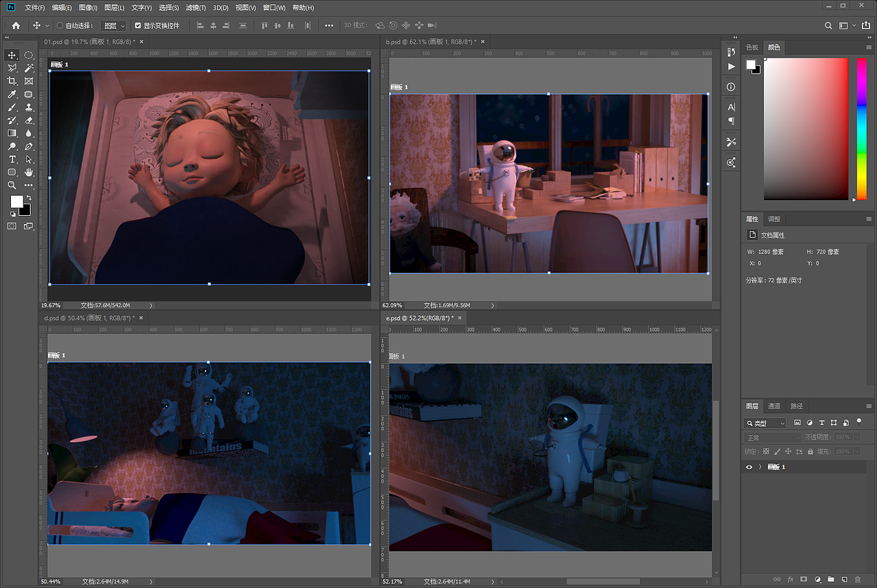Select the Move tool in the toolbox

pos(12,56)
